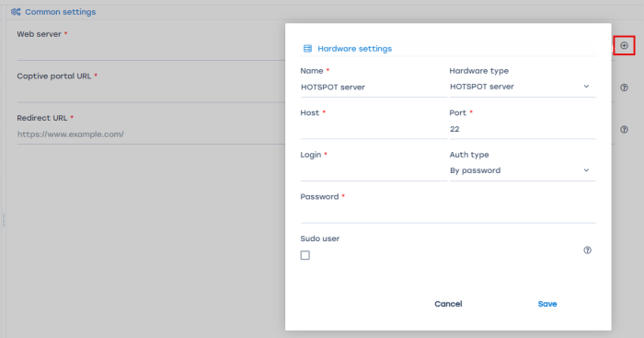Click into the Host input field

tap(374, 129)
